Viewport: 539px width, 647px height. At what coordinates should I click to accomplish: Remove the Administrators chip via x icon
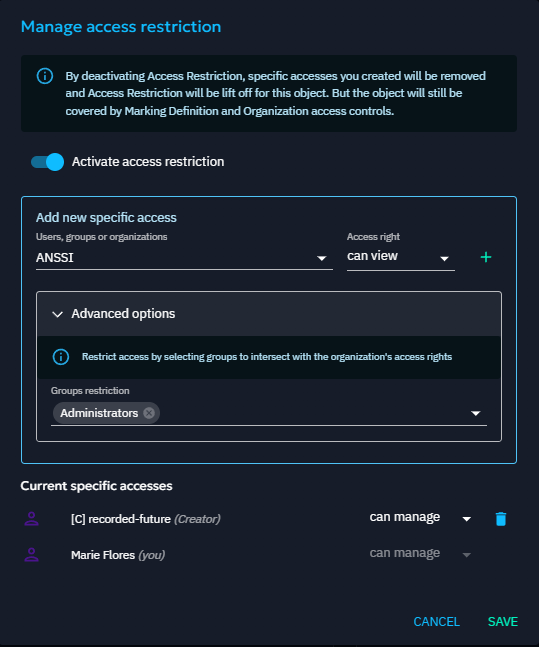[x=149, y=413]
